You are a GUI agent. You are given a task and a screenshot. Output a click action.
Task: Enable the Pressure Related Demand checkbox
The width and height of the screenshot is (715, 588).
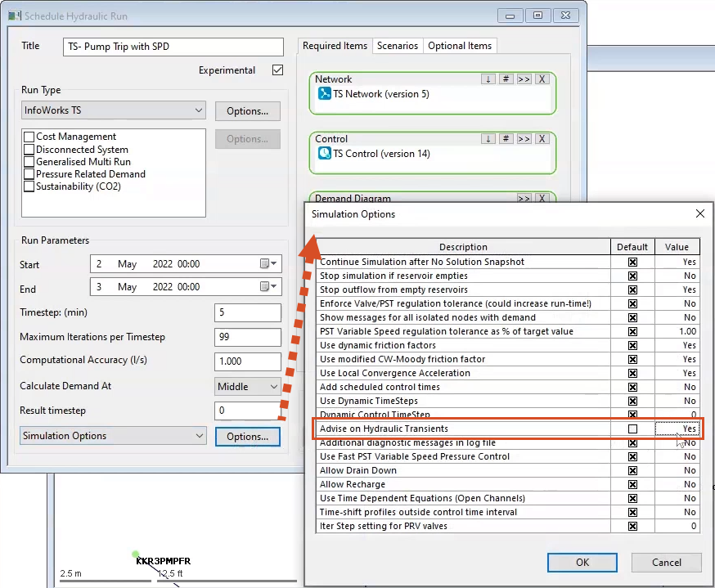(29, 174)
